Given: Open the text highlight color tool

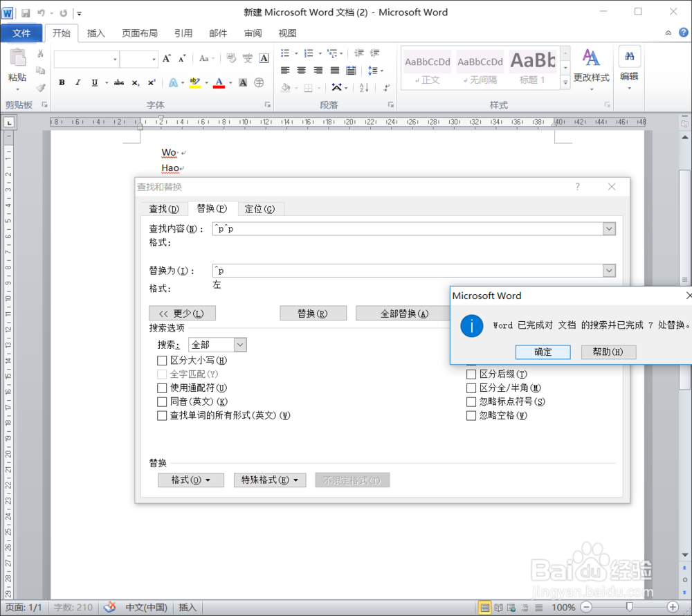Looking at the screenshot, I should [x=195, y=82].
